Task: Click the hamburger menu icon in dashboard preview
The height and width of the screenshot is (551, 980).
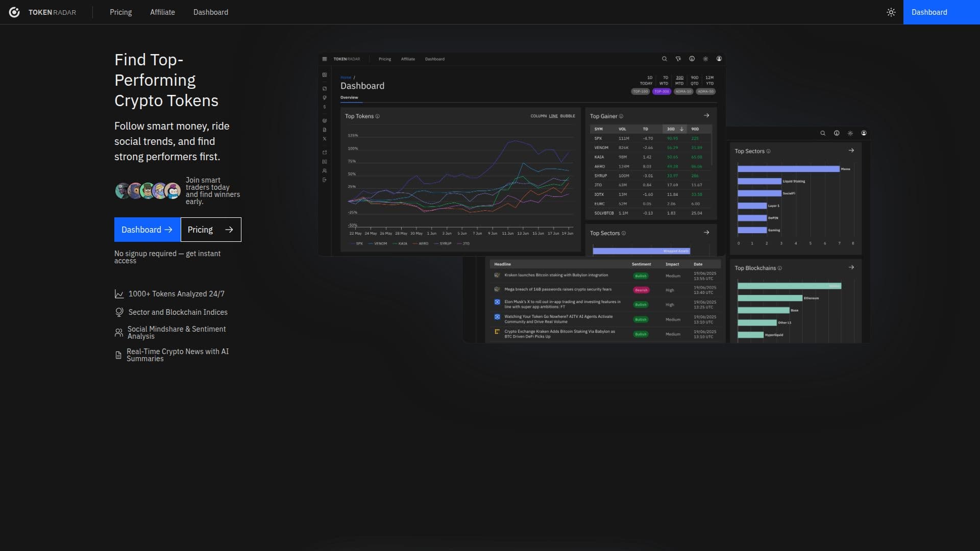Action: coord(325,59)
